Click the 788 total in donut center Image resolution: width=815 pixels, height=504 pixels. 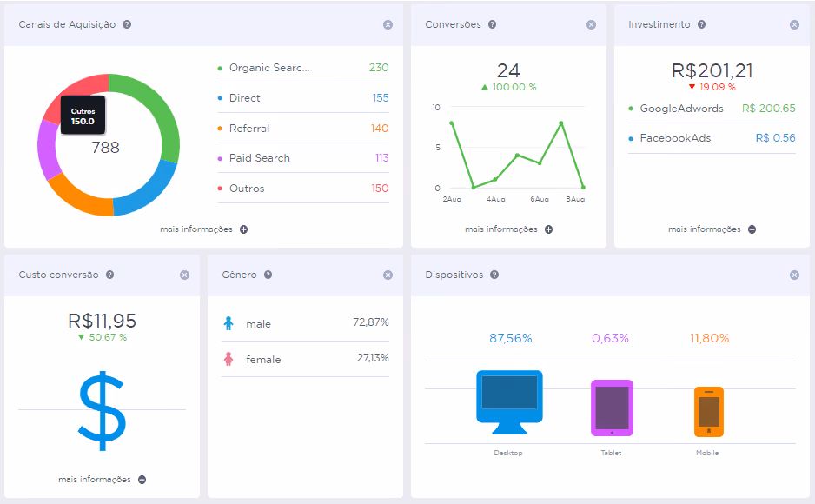(x=105, y=148)
